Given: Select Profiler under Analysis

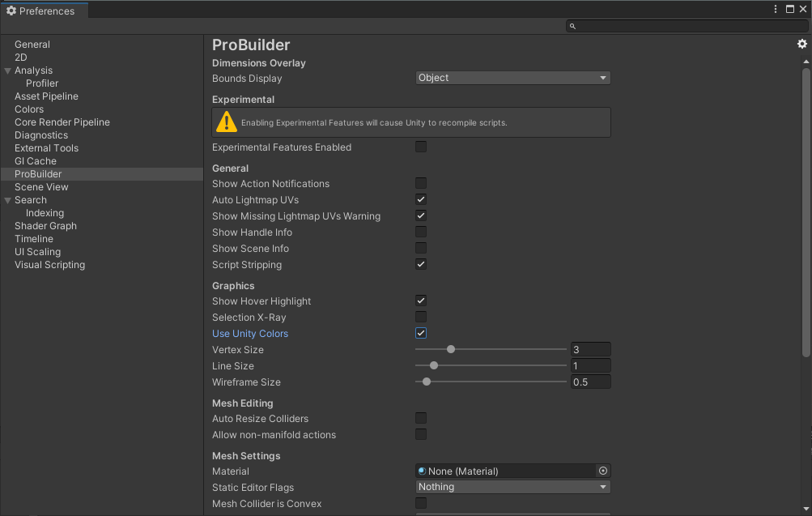Looking at the screenshot, I should (42, 83).
